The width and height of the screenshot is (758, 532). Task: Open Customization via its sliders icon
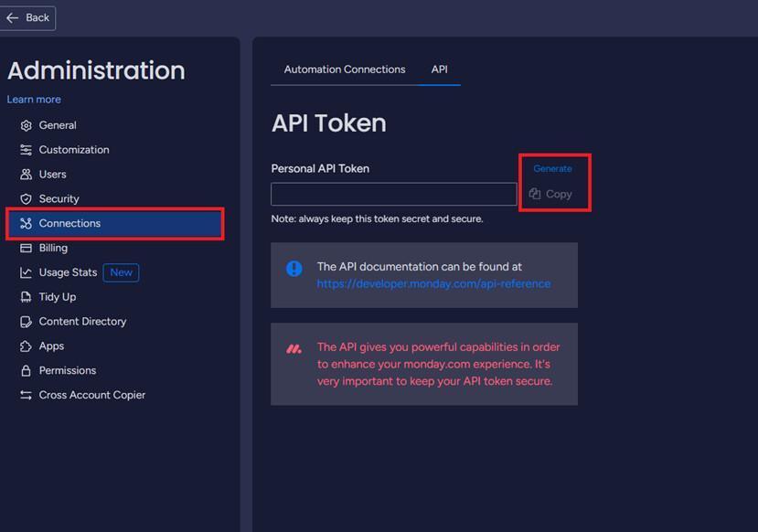tap(27, 150)
